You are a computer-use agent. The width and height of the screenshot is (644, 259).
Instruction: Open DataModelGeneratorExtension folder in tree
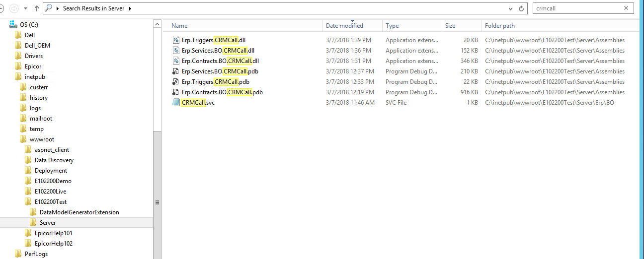click(x=79, y=212)
